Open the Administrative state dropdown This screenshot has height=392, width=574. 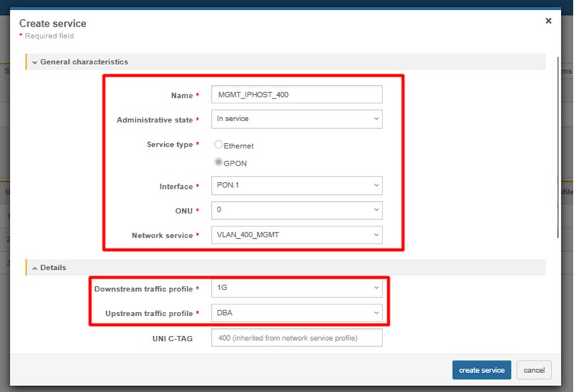296,119
